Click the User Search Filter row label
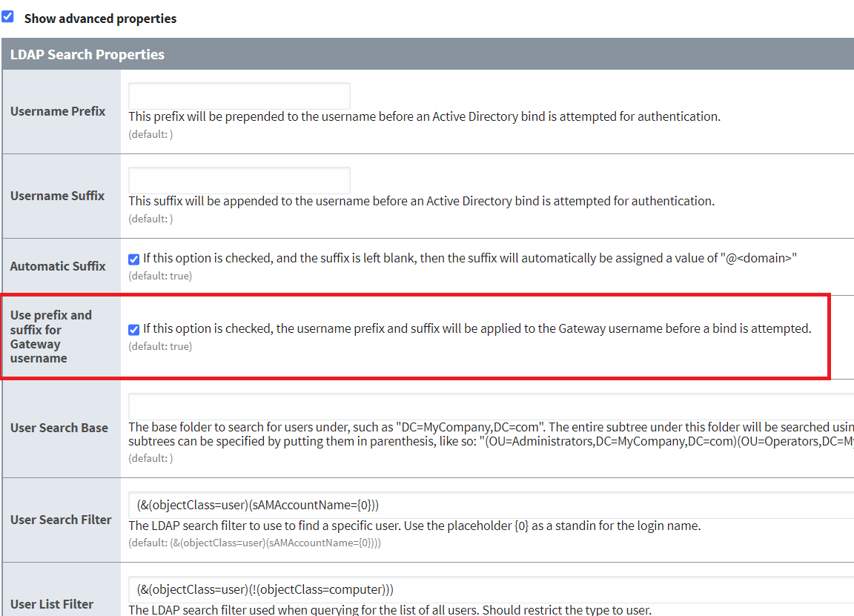 61,520
